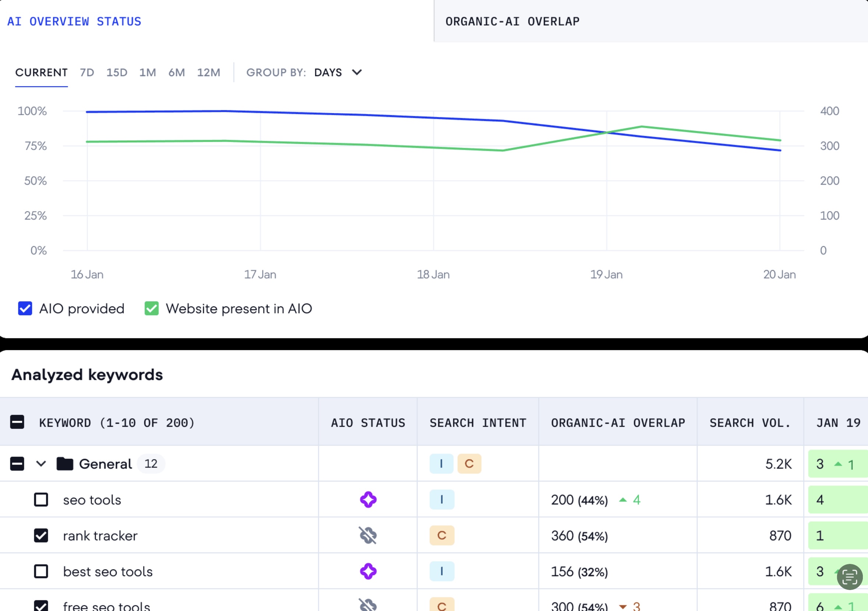Click the "I" informational intent badge for "seo tools"
868x611 pixels.
pyautogui.click(x=441, y=500)
